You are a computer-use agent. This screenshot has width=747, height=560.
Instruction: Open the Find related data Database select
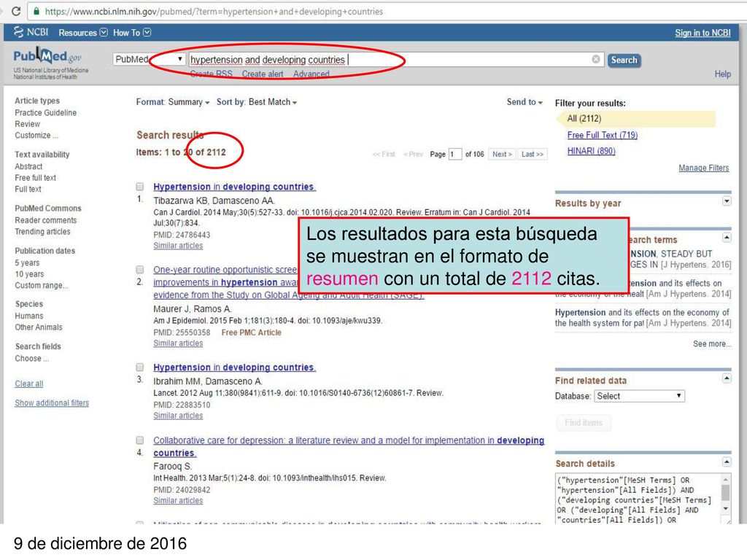639,396
